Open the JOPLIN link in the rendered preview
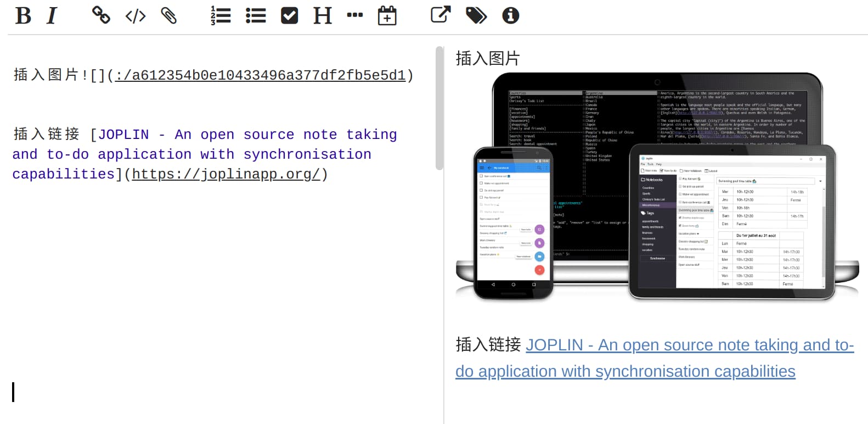The image size is (868, 424). click(655, 358)
